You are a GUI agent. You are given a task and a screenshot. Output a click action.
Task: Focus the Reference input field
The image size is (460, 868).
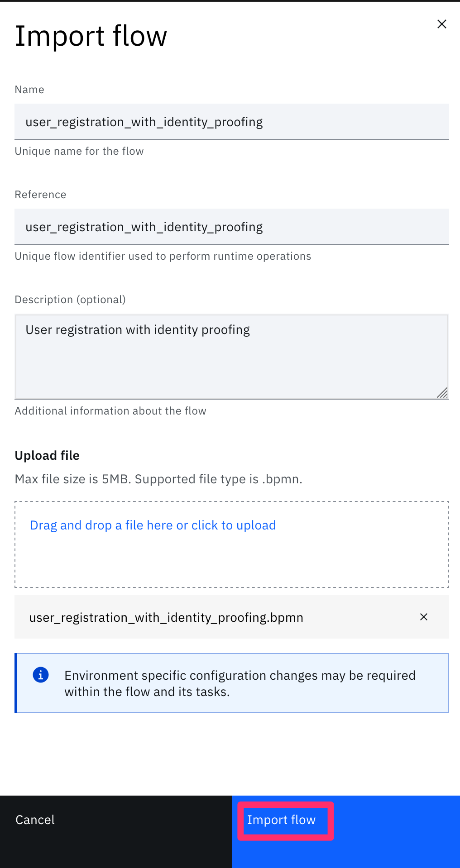point(232,227)
